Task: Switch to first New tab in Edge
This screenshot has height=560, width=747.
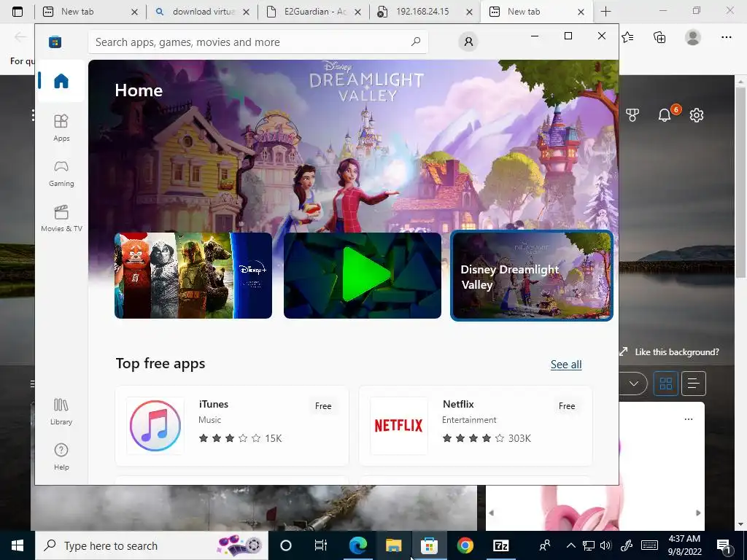Action: [x=90, y=12]
